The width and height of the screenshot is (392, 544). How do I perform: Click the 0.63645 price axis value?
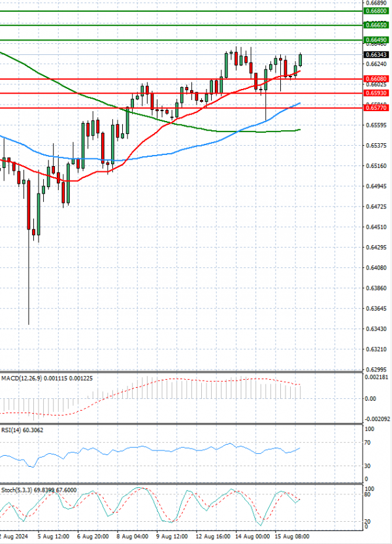376,309
